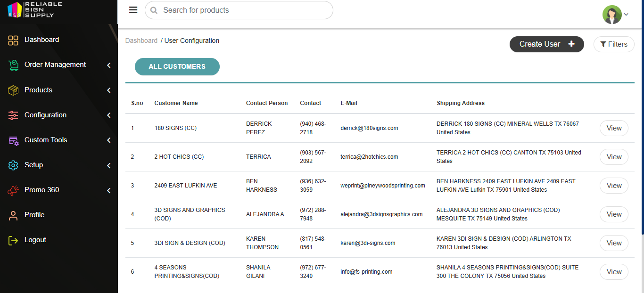Viewport: 644px width, 293px height.
Task: Expand the Promo 360 submenu chevron
Action: [x=109, y=190]
